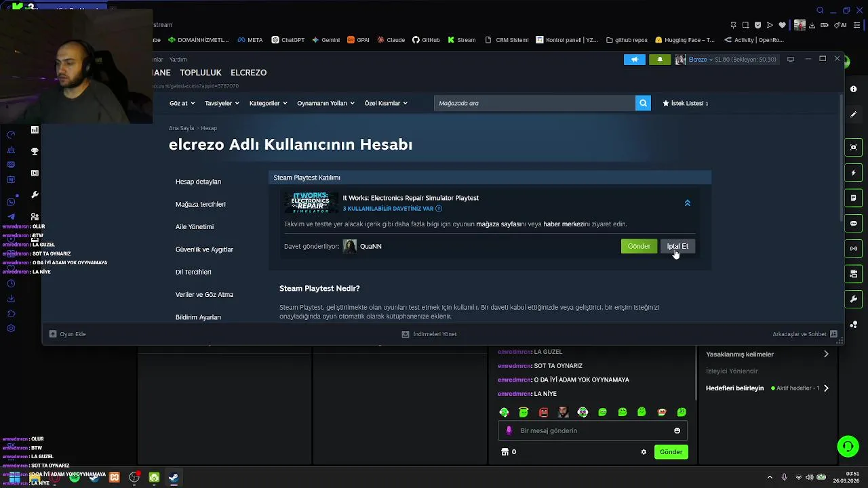The height and width of the screenshot is (488, 868).
Task: Select Veriler ve Göz Atma sidebar item
Action: [204, 294]
